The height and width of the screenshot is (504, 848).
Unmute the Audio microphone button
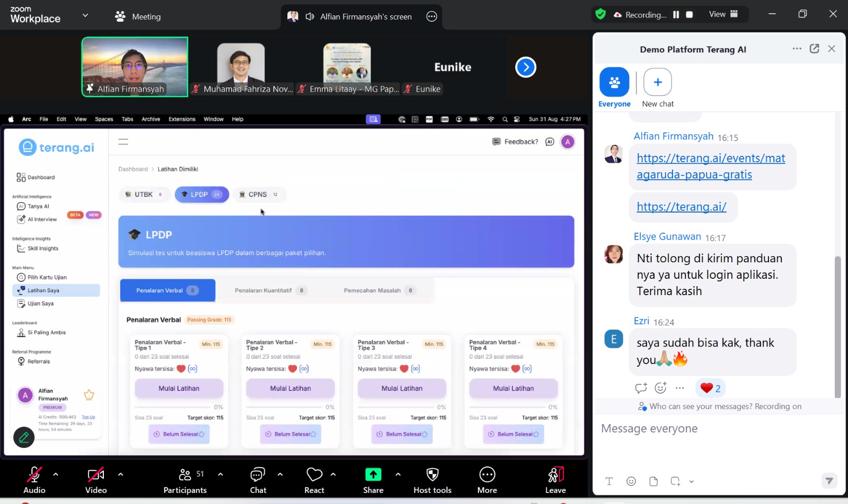34,474
